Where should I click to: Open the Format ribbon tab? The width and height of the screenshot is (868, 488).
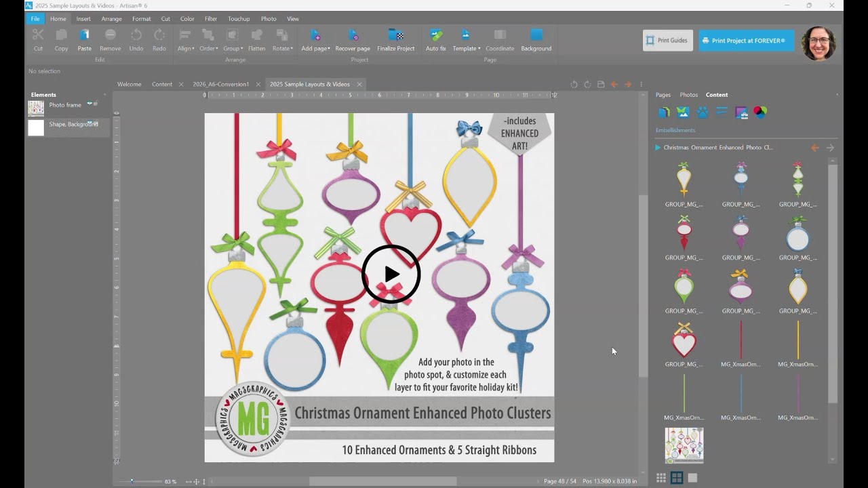coord(141,19)
